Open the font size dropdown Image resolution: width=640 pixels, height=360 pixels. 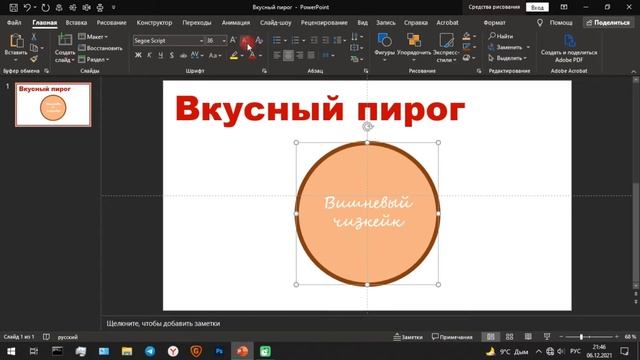click(x=224, y=41)
